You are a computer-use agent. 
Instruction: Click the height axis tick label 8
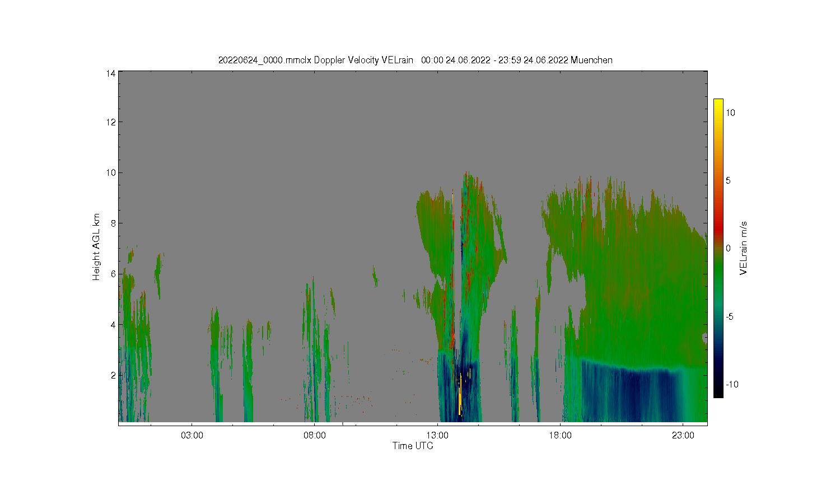(113, 223)
